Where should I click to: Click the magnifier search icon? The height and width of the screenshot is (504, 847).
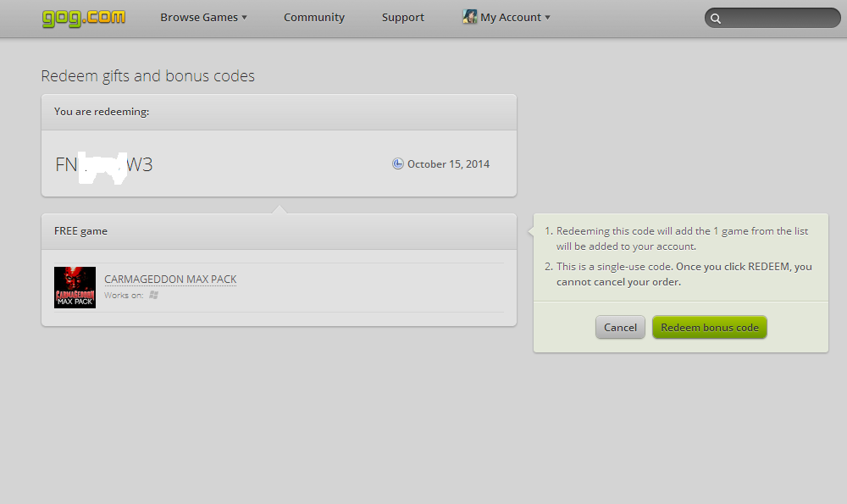(x=716, y=19)
